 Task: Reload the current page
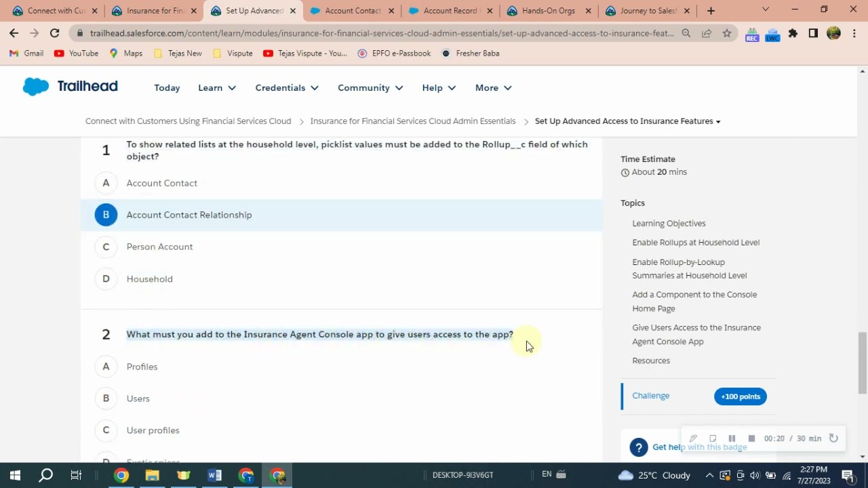[x=55, y=33]
